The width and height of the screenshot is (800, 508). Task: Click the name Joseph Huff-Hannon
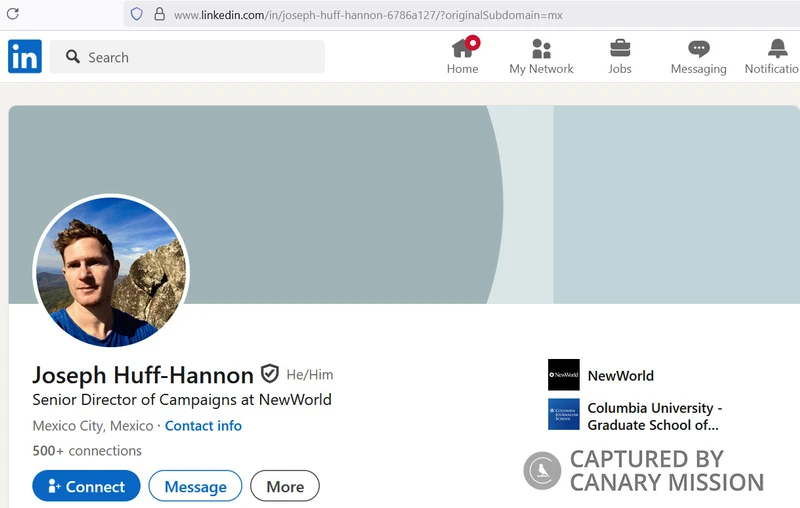[143, 375]
